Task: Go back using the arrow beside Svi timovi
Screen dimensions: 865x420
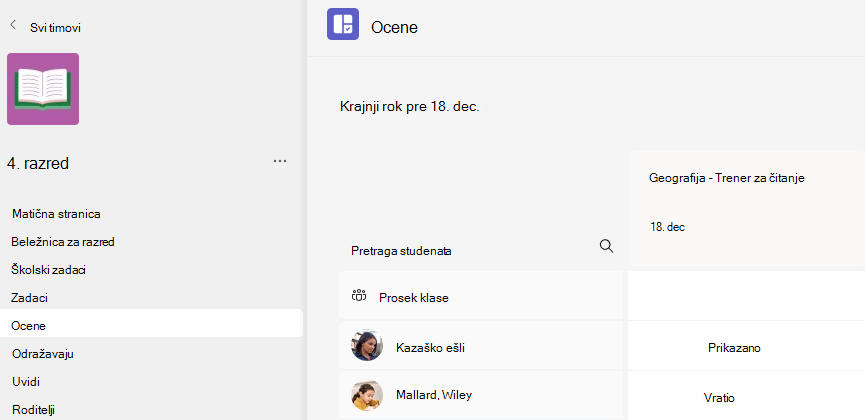Action: 13,25
